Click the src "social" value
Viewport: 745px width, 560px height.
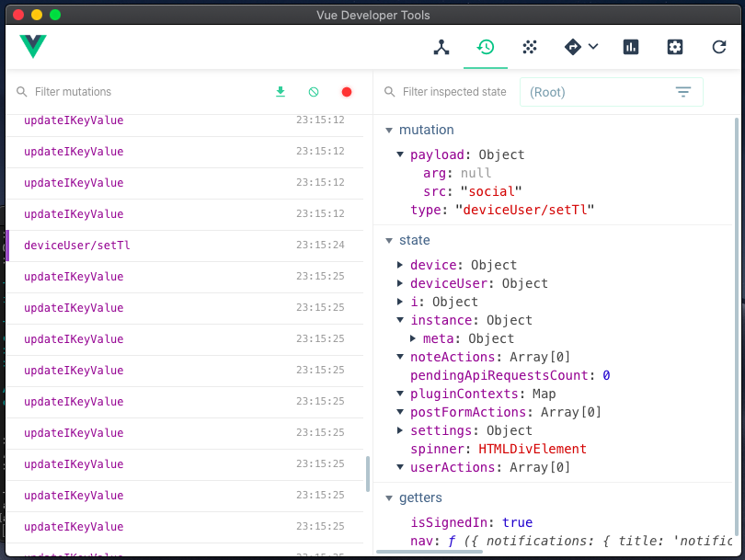pyautogui.click(x=491, y=191)
